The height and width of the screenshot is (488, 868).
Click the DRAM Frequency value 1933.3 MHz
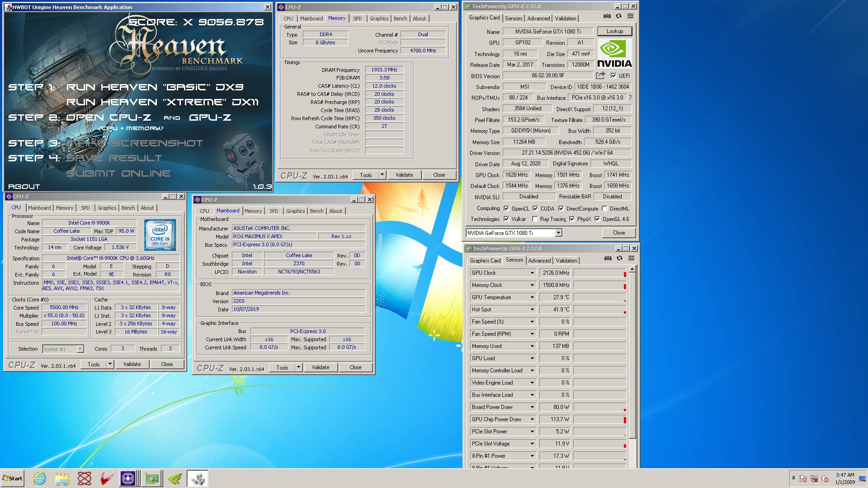[x=384, y=70]
